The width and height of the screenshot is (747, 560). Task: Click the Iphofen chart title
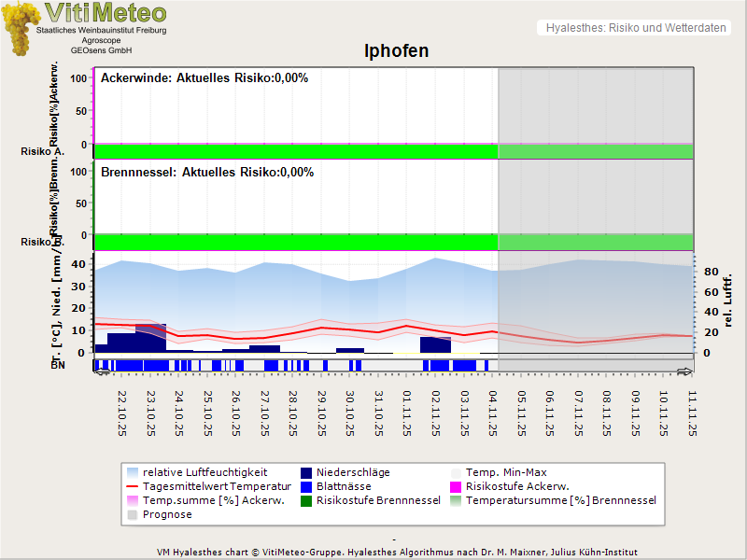(396, 50)
